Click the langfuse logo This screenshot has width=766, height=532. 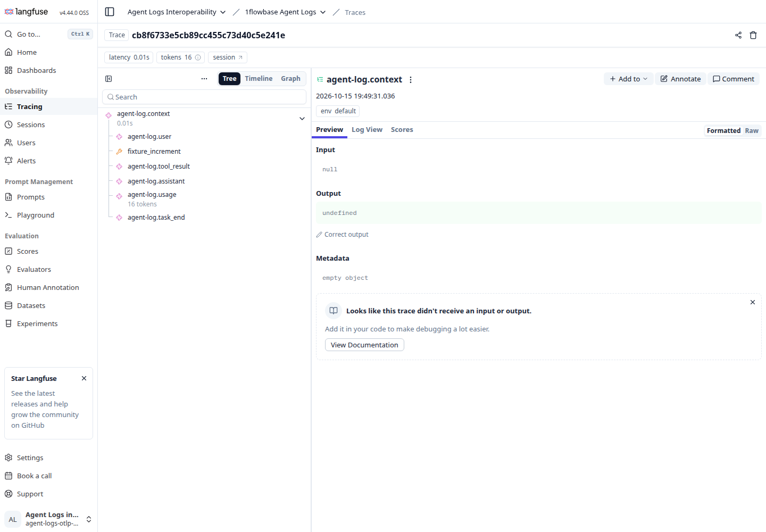pos(26,12)
